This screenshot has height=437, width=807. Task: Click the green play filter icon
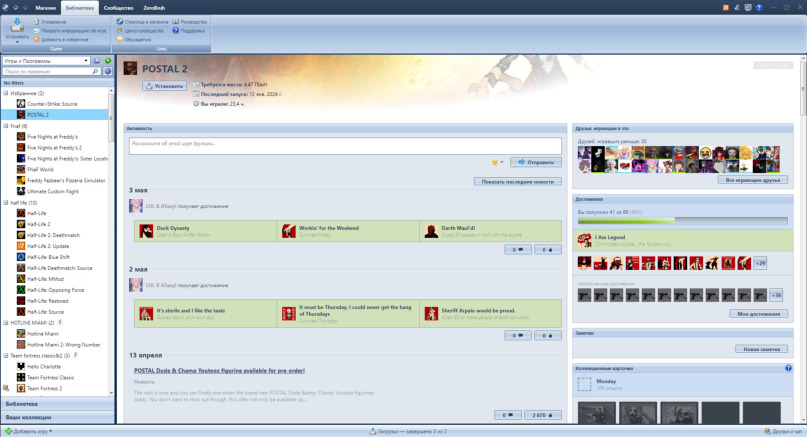click(108, 61)
